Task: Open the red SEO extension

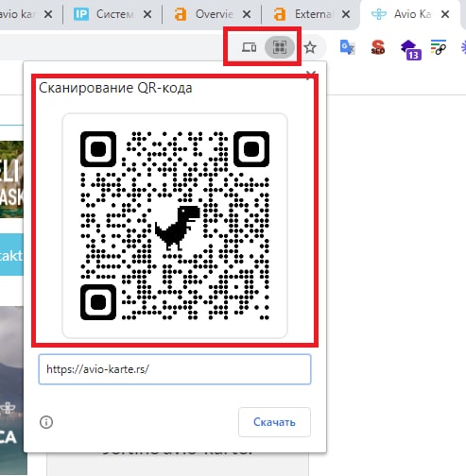Action: tap(378, 47)
